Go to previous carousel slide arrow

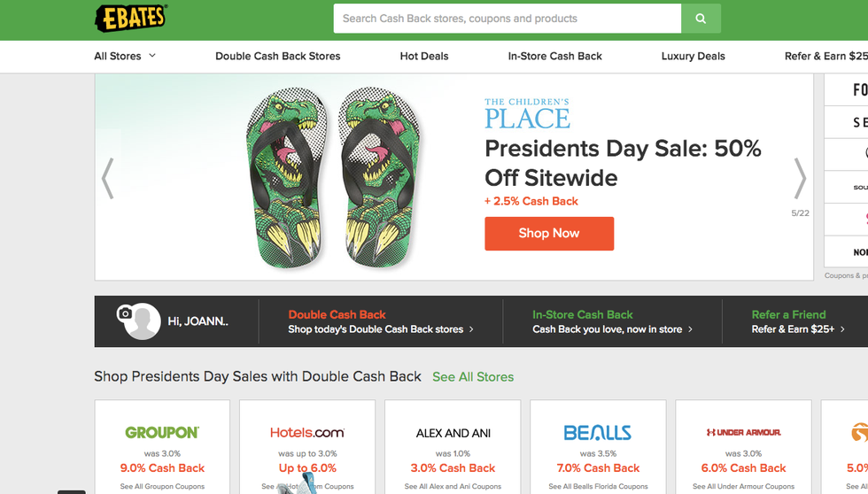click(x=108, y=178)
